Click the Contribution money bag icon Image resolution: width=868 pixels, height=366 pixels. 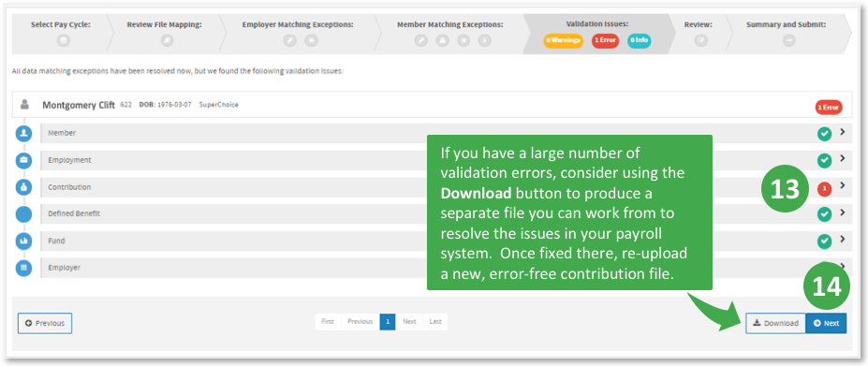click(23, 188)
